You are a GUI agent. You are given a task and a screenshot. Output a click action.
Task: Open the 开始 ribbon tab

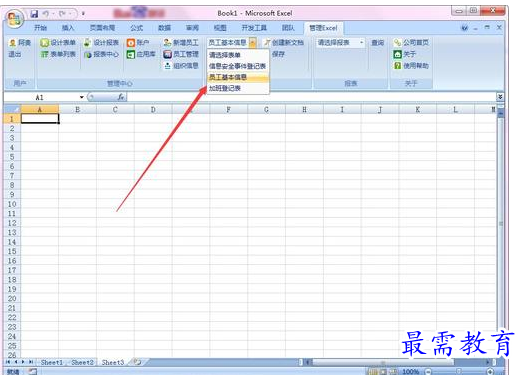40,28
